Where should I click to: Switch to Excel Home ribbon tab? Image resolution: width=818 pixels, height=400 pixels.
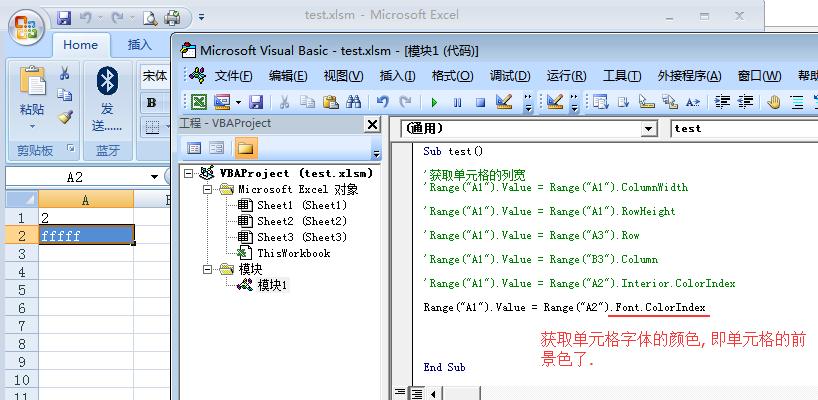pos(81,45)
